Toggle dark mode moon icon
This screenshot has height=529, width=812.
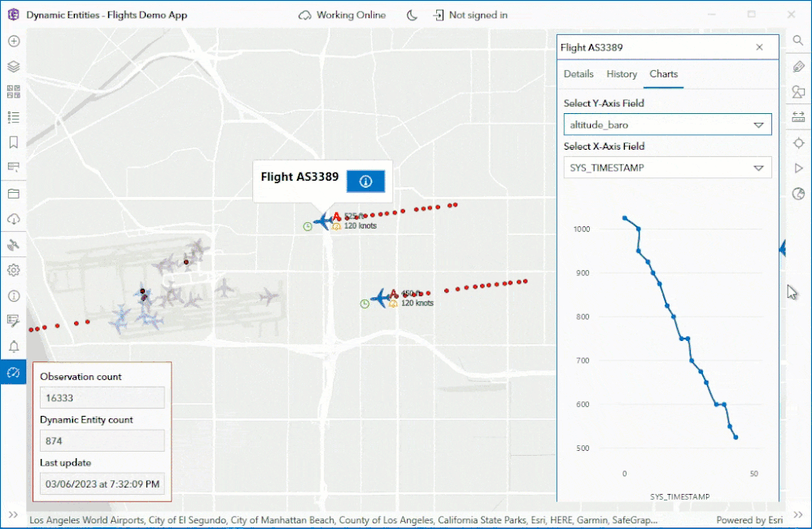tap(412, 15)
